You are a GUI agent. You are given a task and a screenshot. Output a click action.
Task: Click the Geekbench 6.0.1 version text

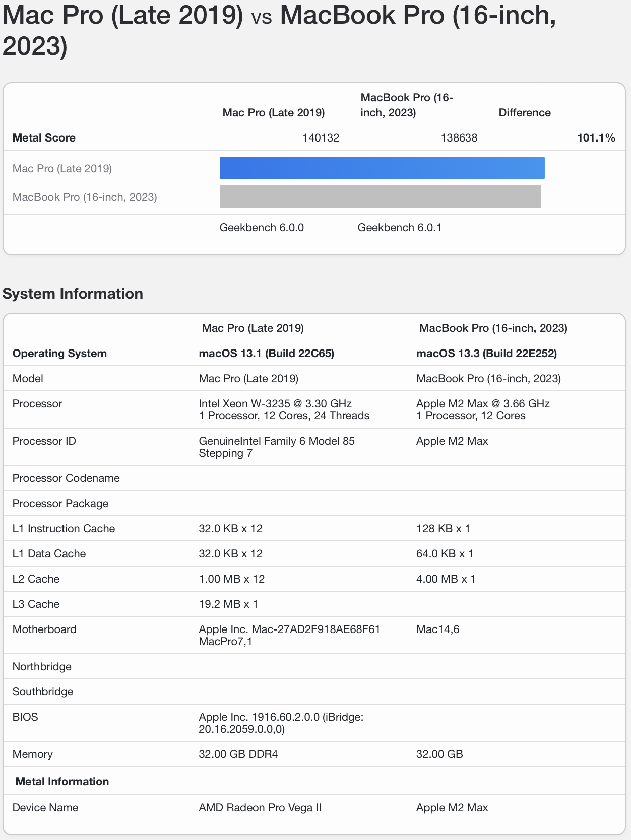[399, 228]
